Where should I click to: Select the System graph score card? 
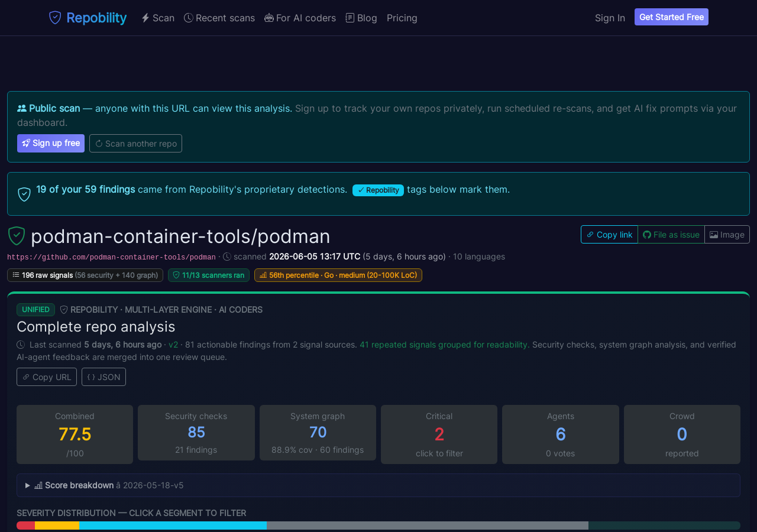pos(318,433)
